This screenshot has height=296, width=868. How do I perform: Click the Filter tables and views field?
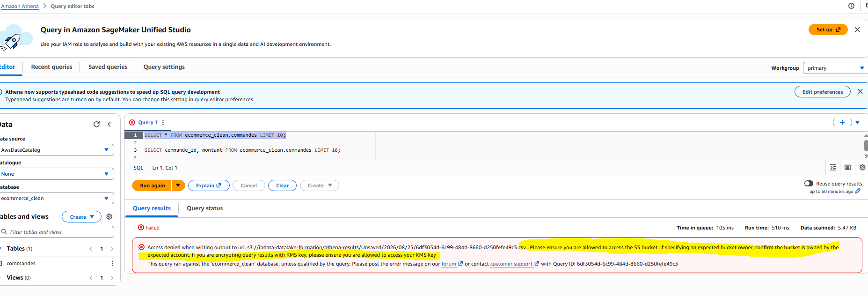(57, 232)
